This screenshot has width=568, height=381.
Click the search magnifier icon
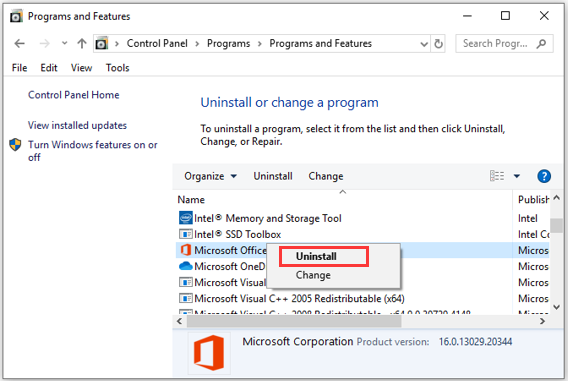click(x=542, y=43)
